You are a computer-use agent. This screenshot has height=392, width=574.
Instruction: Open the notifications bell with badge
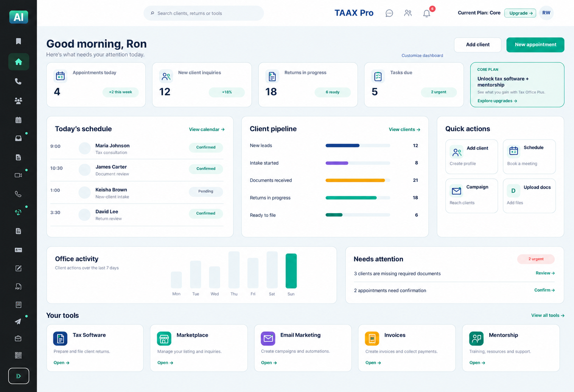pyautogui.click(x=427, y=13)
